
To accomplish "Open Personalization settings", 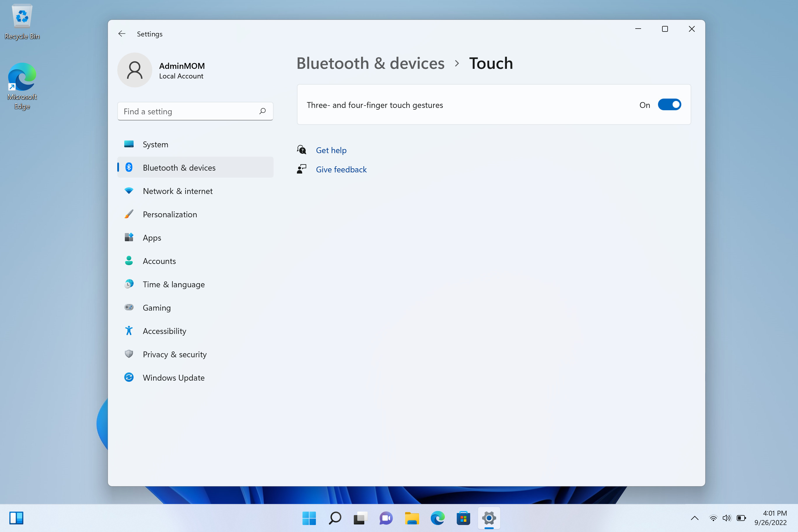I will click(170, 214).
